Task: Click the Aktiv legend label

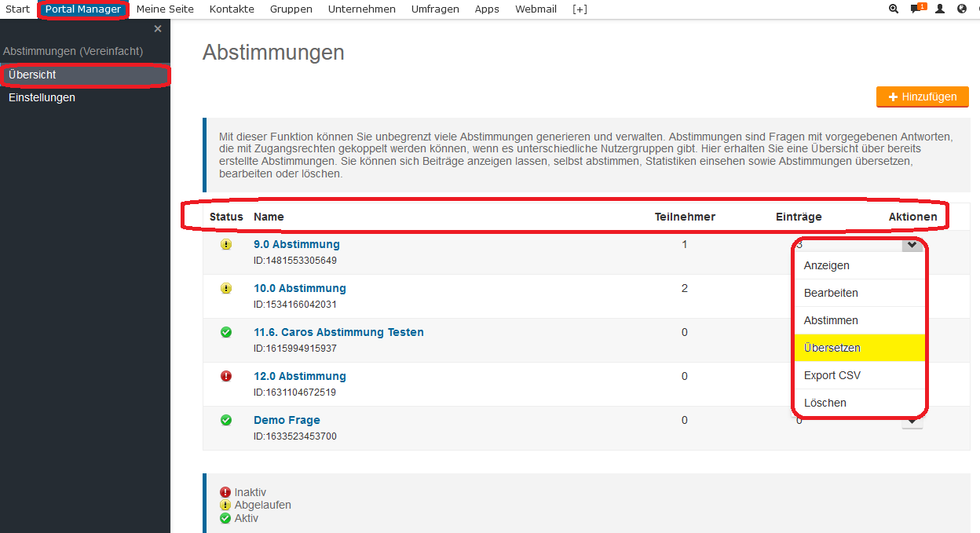Action: click(x=247, y=518)
